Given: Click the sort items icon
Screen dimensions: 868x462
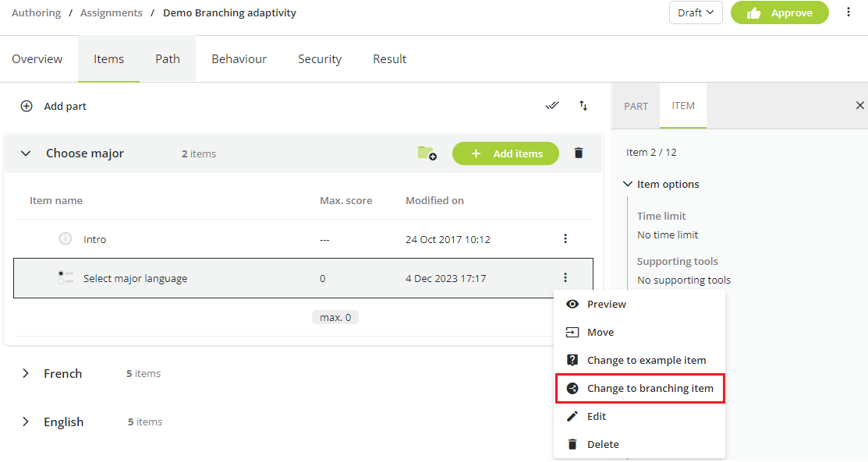Looking at the screenshot, I should tap(583, 105).
